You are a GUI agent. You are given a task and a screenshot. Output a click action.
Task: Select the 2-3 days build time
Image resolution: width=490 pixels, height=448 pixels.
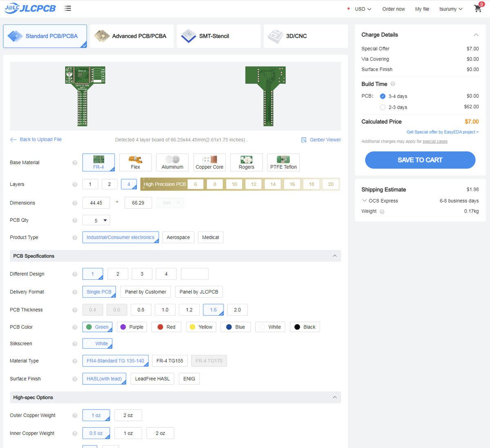pyautogui.click(x=383, y=107)
